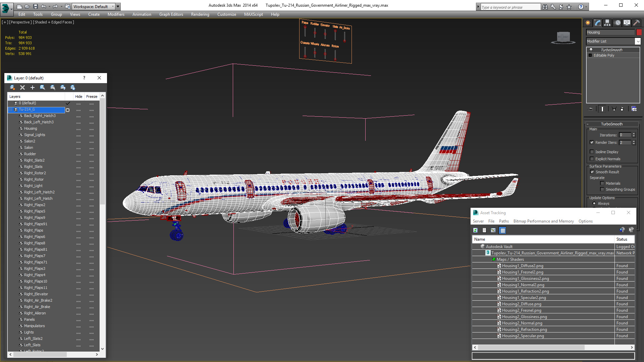Open the MAXScript menu
Image resolution: width=644 pixels, height=362 pixels.
click(253, 14)
